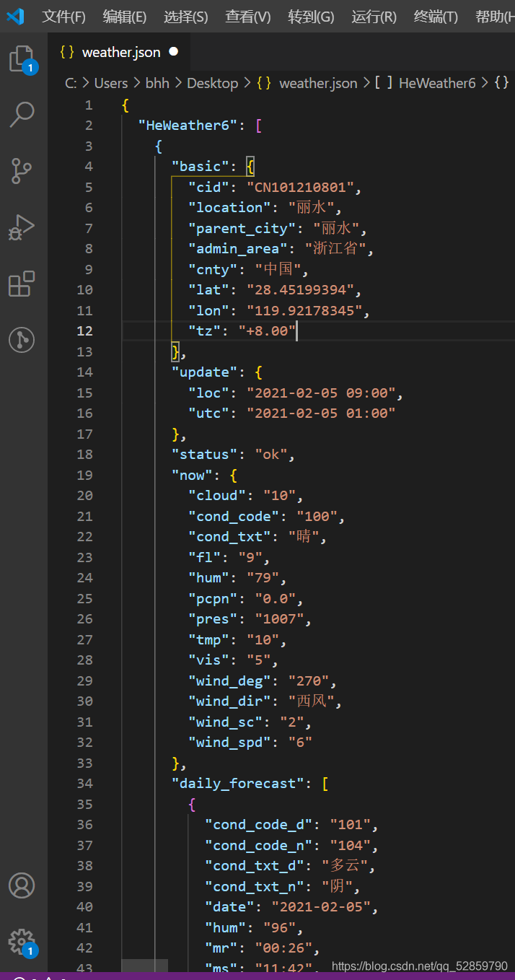Click the "CN101210801" cid value

[300, 188]
